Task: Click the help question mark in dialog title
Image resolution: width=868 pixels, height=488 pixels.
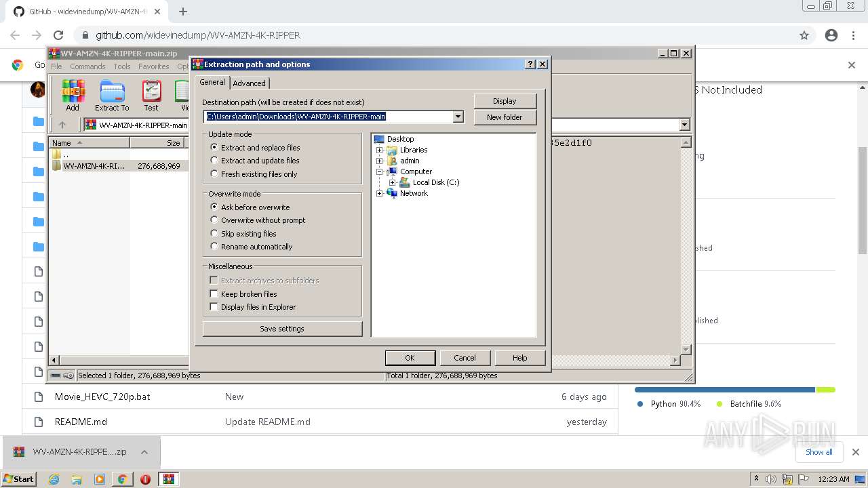Action: (x=530, y=64)
